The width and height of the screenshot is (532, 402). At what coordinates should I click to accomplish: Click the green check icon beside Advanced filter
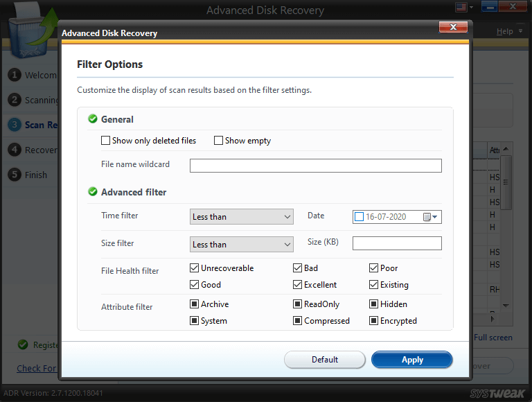tap(93, 192)
